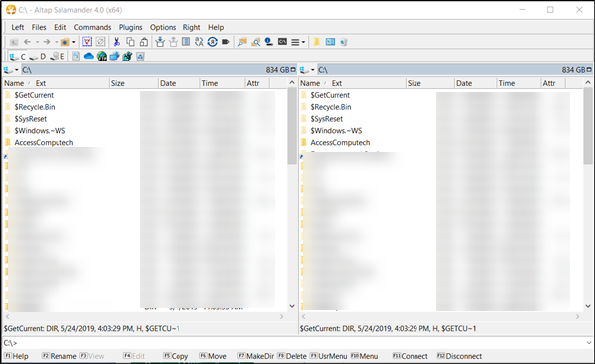Unpack archive with the archive-out icon

coord(173,42)
